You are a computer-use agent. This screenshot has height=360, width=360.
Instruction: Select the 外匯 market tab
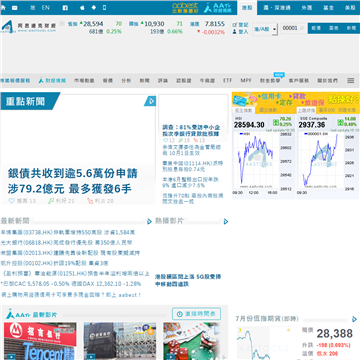pyautogui.click(x=306, y=8)
